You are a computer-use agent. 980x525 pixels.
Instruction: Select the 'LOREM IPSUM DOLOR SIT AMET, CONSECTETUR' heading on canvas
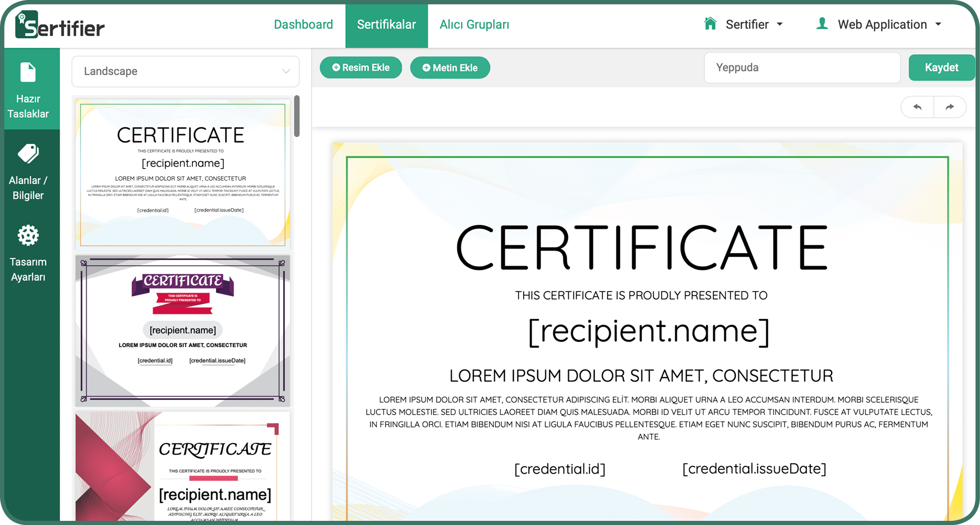click(x=641, y=376)
